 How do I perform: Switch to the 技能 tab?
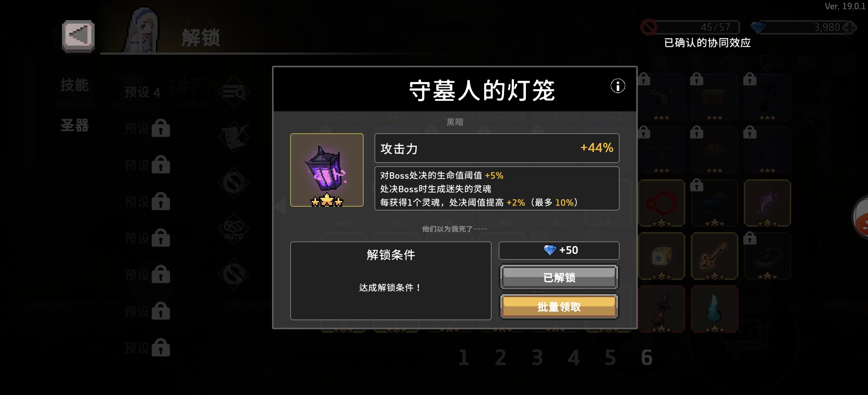click(75, 85)
